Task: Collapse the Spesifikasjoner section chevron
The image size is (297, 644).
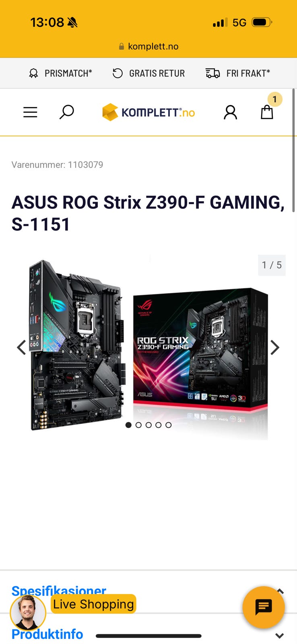Action: click(280, 591)
